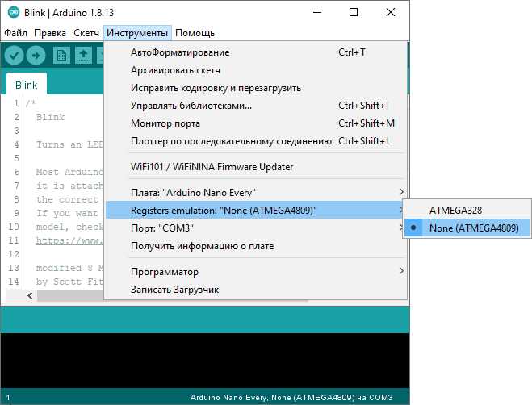Click the New sketch toolbar icon
532x405 pixels.
pos(61,55)
